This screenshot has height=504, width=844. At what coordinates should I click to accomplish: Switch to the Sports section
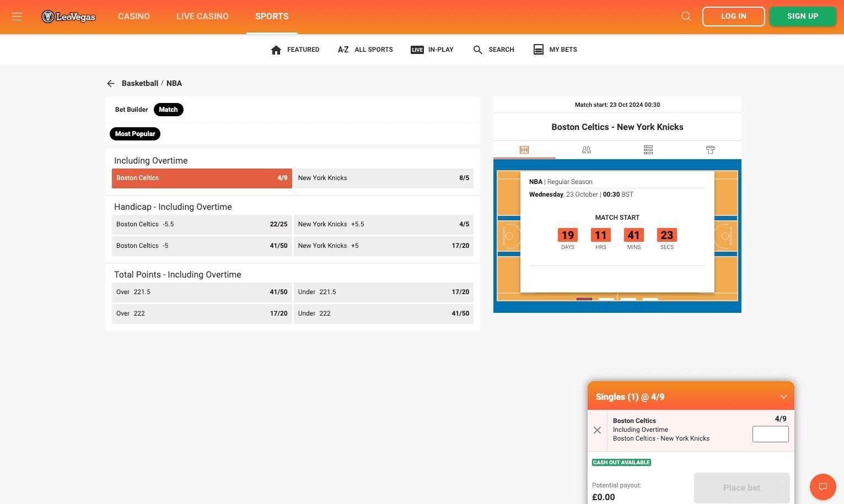(x=272, y=17)
